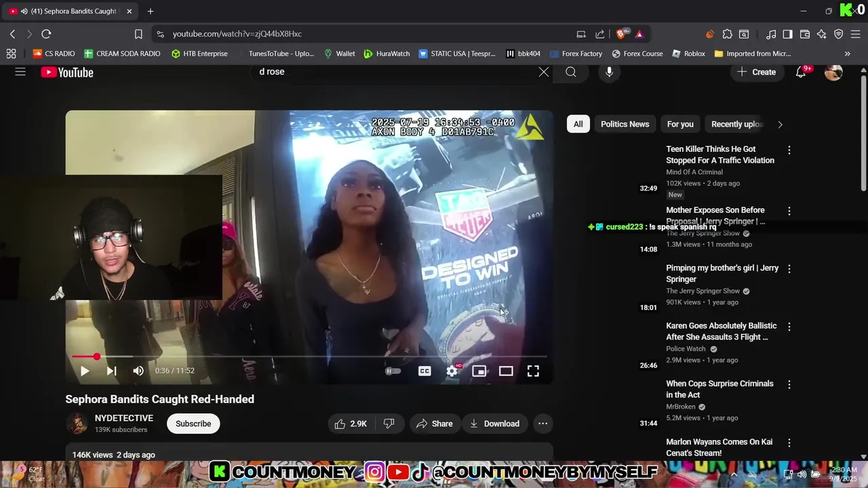Skip to the next video
The height and width of the screenshot is (488, 868).
(x=111, y=371)
